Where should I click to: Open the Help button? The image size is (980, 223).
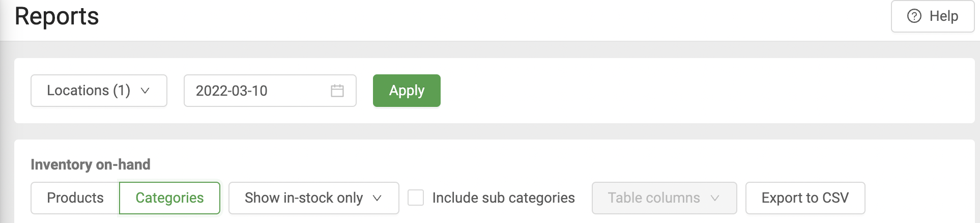point(932,16)
